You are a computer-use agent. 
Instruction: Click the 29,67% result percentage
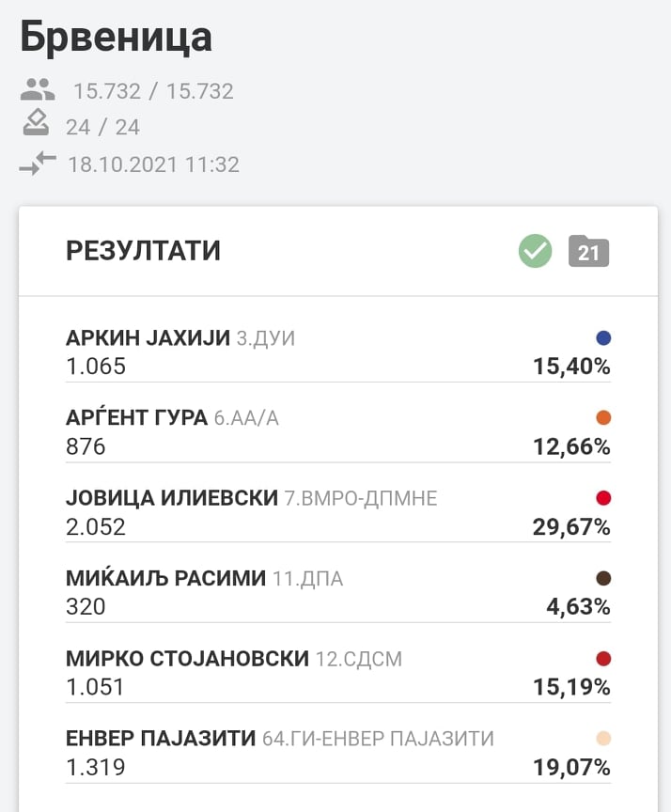(571, 527)
